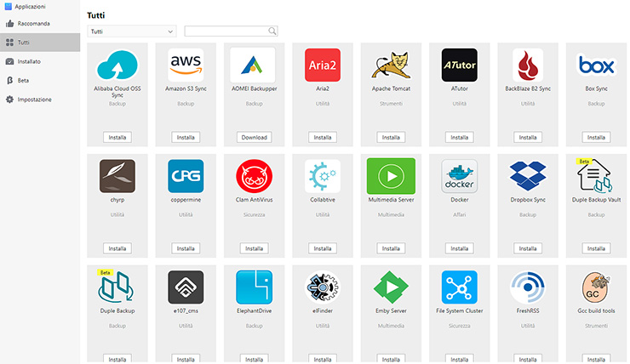Expand the Tutti category dropdown
630x364 pixels.
(132, 31)
